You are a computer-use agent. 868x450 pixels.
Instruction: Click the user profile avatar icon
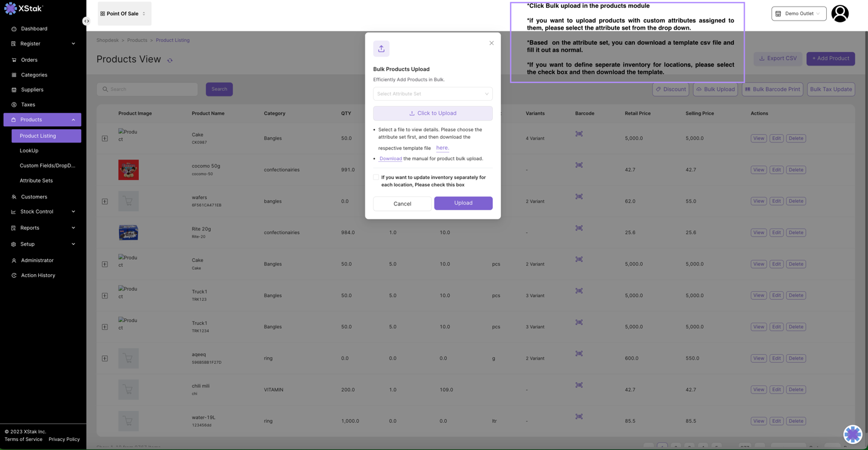click(x=839, y=13)
